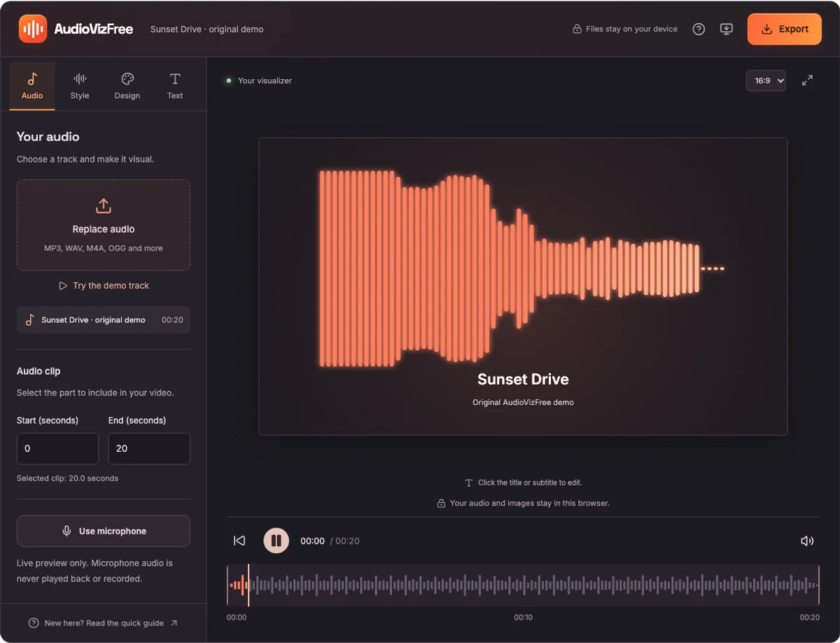The image size is (840, 643).
Task: Click the help circle icon by quick guide
Action: click(x=33, y=623)
